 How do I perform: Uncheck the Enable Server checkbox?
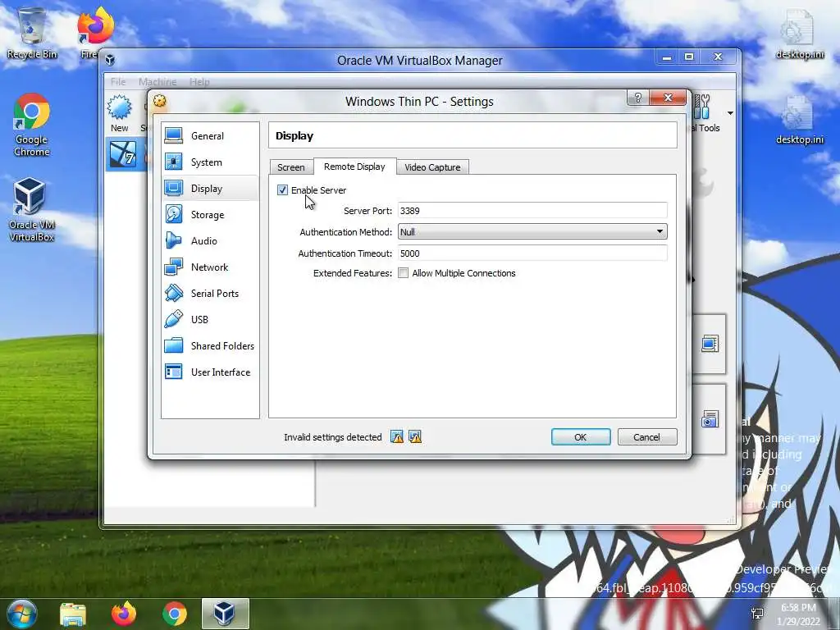[x=282, y=190]
